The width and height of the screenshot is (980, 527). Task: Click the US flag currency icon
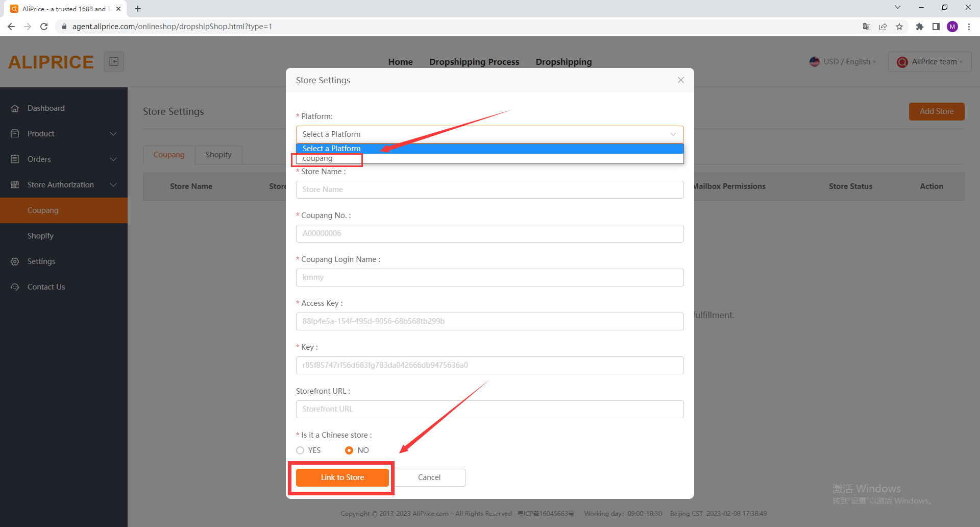pyautogui.click(x=815, y=62)
